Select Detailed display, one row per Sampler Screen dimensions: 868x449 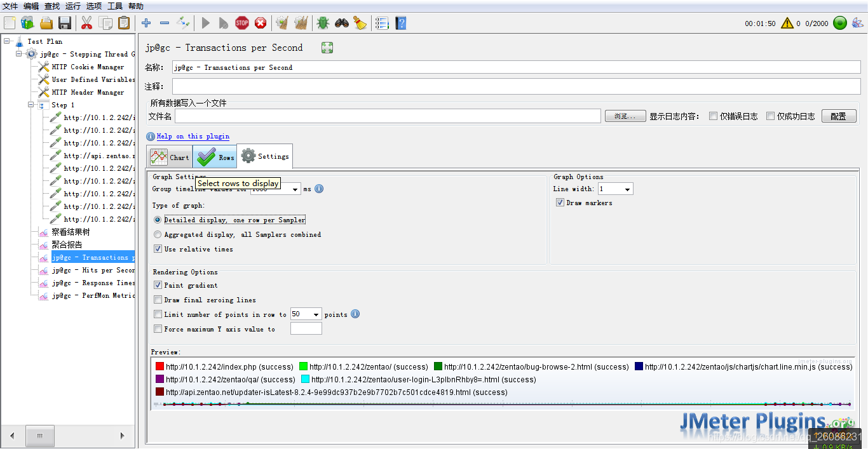coord(158,220)
